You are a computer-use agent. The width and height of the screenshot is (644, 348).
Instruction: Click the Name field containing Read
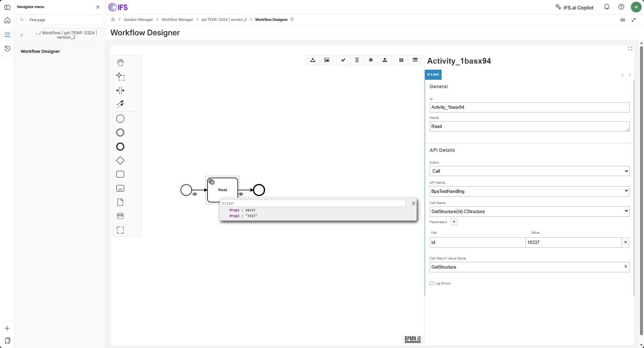coord(529,127)
